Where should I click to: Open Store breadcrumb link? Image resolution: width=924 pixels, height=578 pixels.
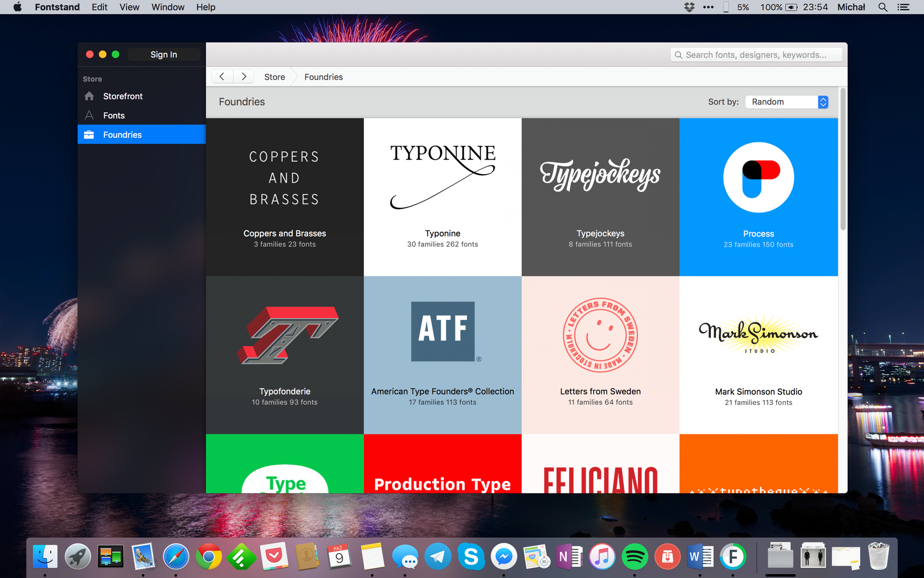coord(275,77)
